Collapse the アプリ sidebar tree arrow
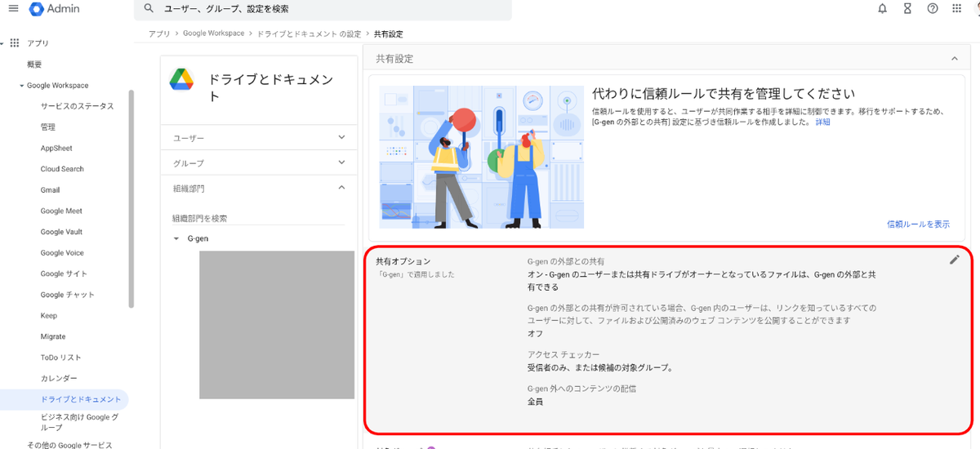The height and width of the screenshot is (449, 980). click(x=3, y=43)
